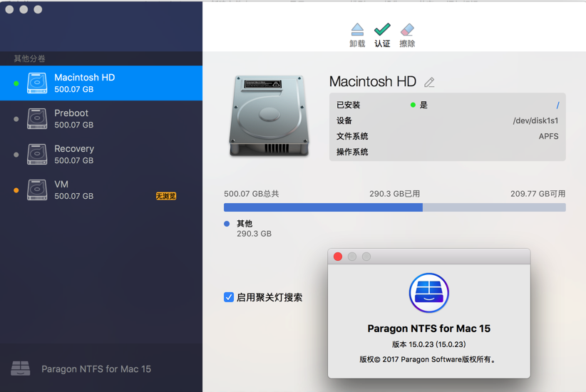Click the 290.3 GB已用 text
This screenshot has height=392, width=586.
[x=395, y=194]
